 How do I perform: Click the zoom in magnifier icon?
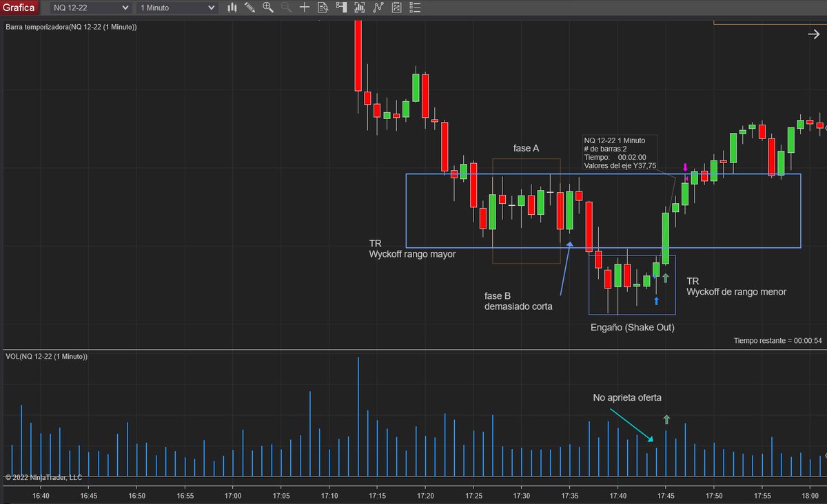point(268,8)
